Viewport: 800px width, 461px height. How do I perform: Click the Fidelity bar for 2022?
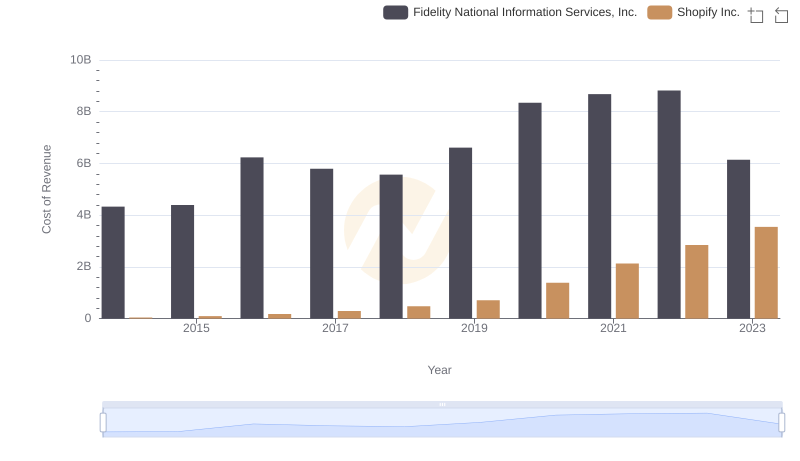tap(669, 204)
